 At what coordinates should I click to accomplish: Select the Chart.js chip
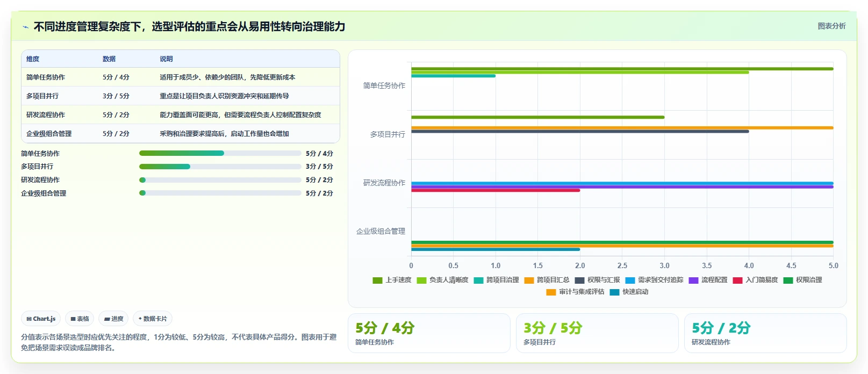point(41,319)
